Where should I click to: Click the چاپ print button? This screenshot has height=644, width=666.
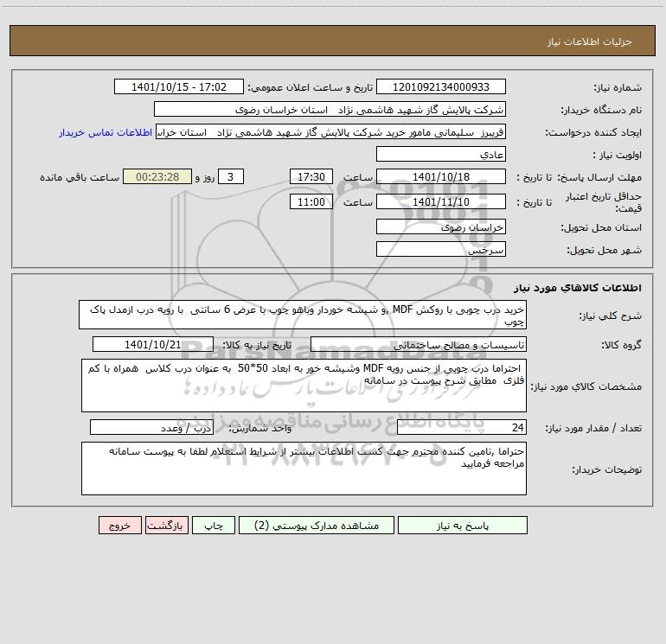coord(214,525)
